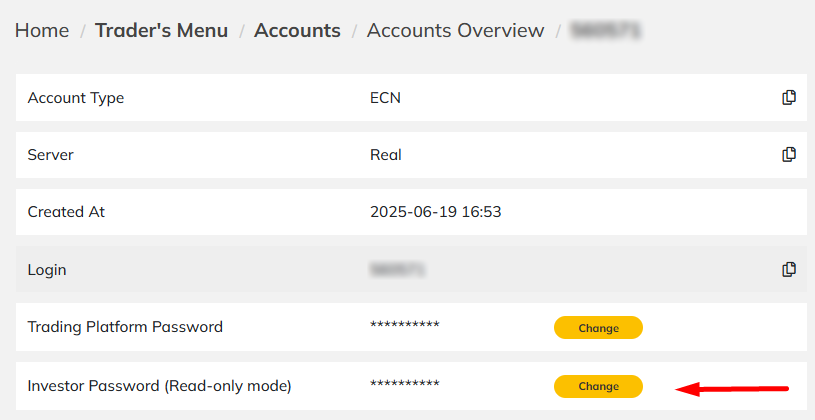Select the ECN account type value

(385, 98)
